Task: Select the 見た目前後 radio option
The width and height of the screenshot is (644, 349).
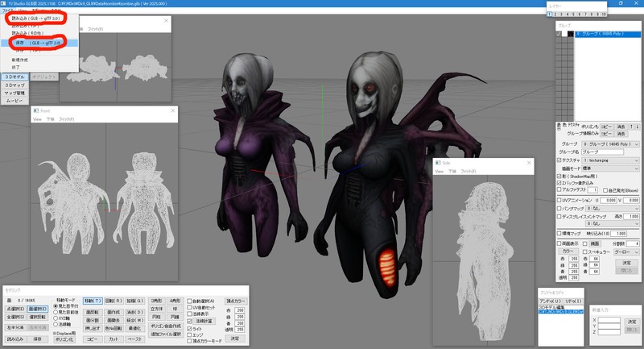Action: (56, 313)
